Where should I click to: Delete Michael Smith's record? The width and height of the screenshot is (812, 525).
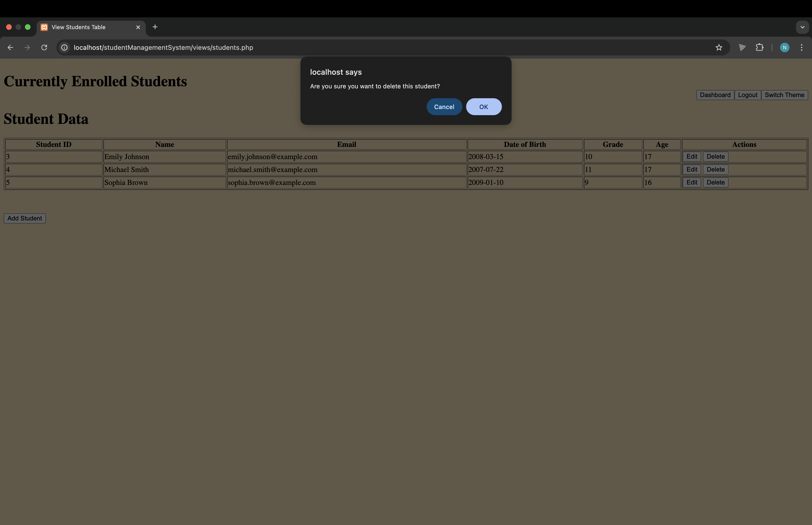pyautogui.click(x=715, y=169)
